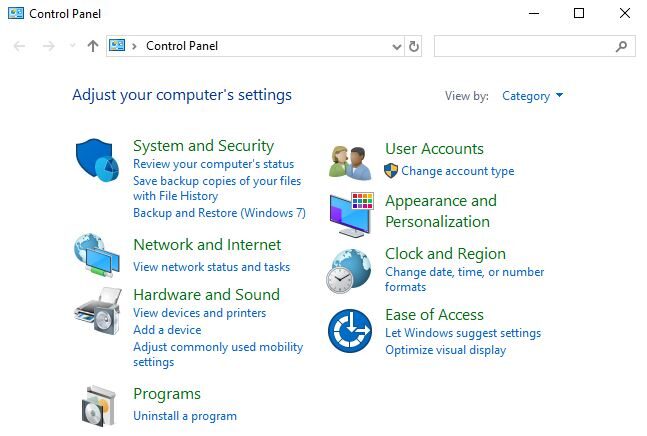The image size is (647, 436).
Task: Click Let Windows suggest settings link
Action: click(x=463, y=333)
